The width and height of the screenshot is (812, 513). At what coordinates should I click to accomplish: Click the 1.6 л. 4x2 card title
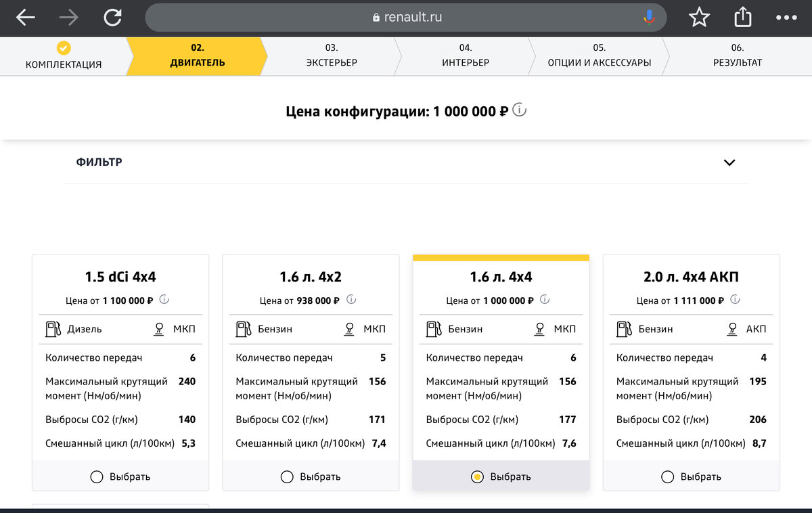[311, 277]
